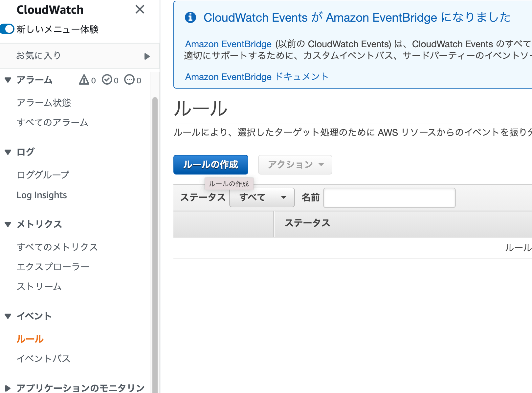Click the insufficient data alarms icon
This screenshot has height=393, width=532.
point(129,80)
